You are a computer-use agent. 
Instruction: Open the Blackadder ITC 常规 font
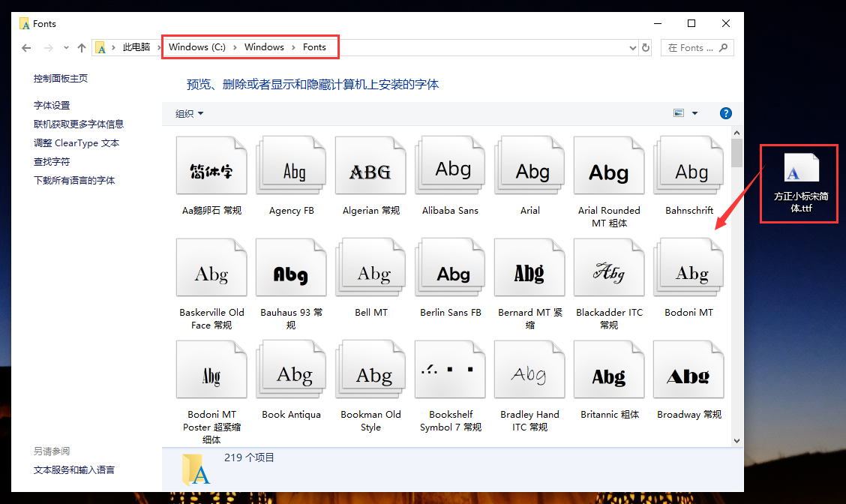tap(609, 267)
